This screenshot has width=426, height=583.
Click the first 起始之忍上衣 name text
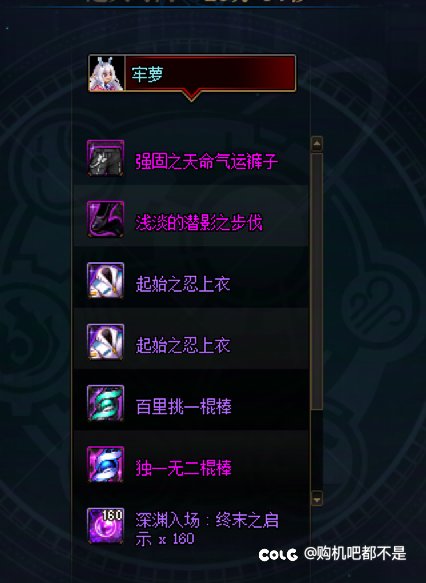tap(183, 284)
